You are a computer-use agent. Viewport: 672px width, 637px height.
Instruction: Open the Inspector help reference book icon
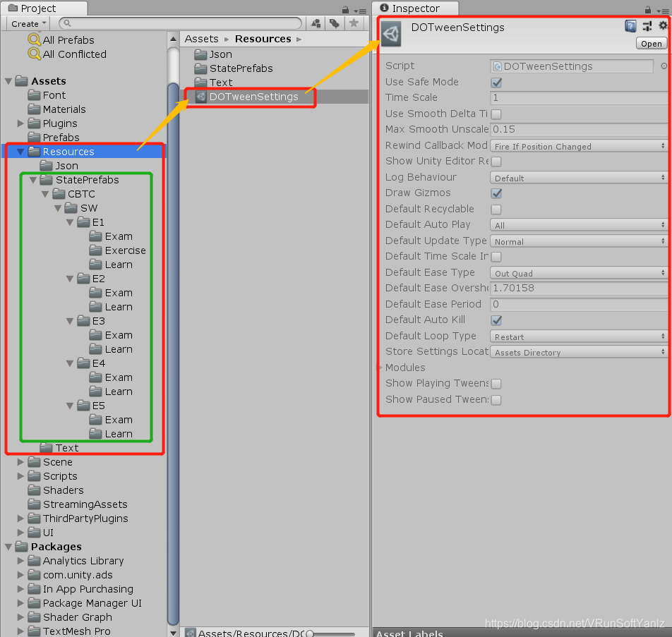click(x=630, y=27)
